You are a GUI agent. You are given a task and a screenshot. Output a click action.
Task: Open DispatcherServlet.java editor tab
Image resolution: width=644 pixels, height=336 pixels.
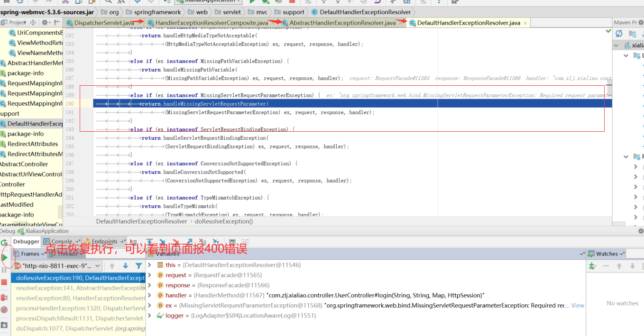click(x=104, y=23)
